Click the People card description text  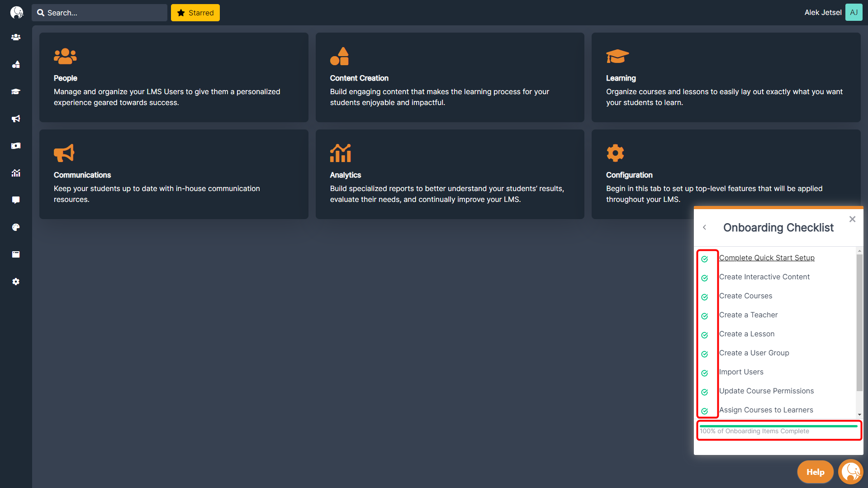(167, 97)
